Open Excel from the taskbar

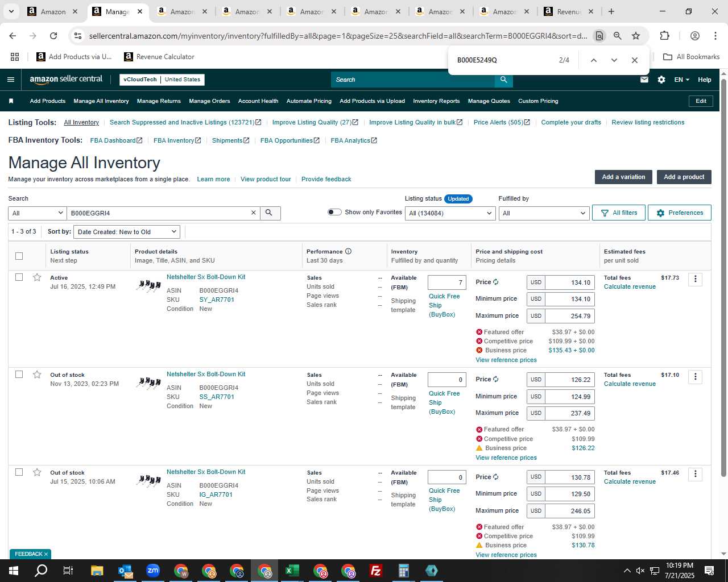tap(292, 571)
